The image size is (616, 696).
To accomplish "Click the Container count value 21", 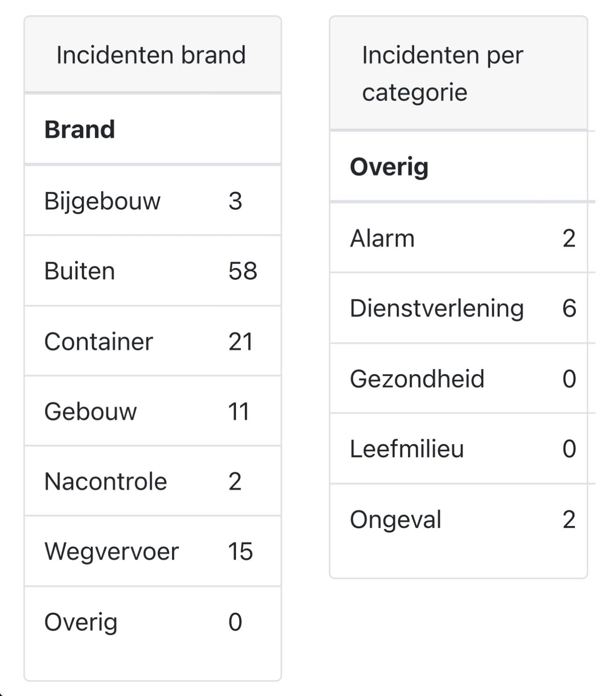I will (x=240, y=341).
